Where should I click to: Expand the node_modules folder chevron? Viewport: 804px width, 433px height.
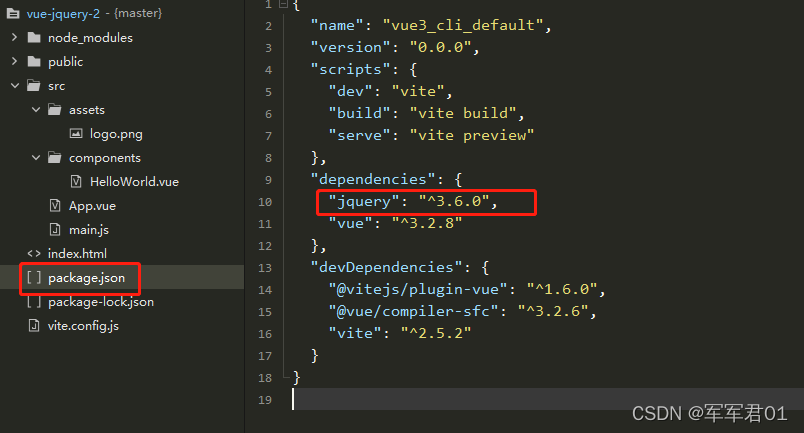14,37
